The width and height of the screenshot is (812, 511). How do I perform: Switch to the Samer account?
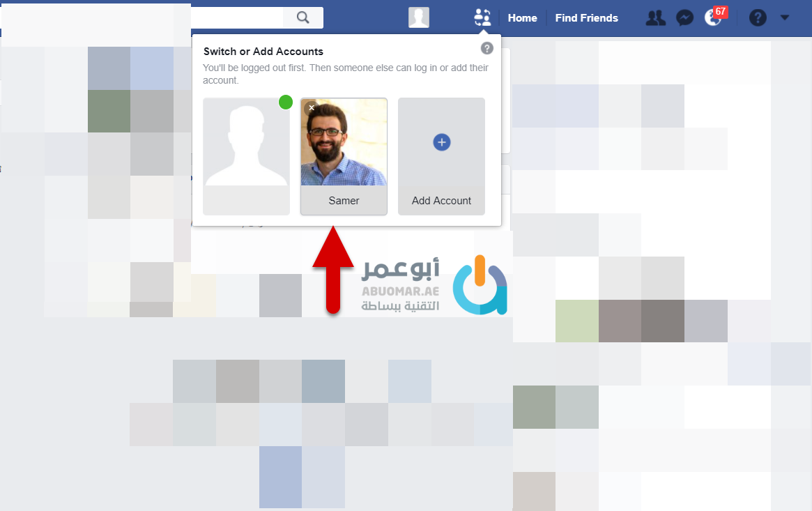(344, 156)
